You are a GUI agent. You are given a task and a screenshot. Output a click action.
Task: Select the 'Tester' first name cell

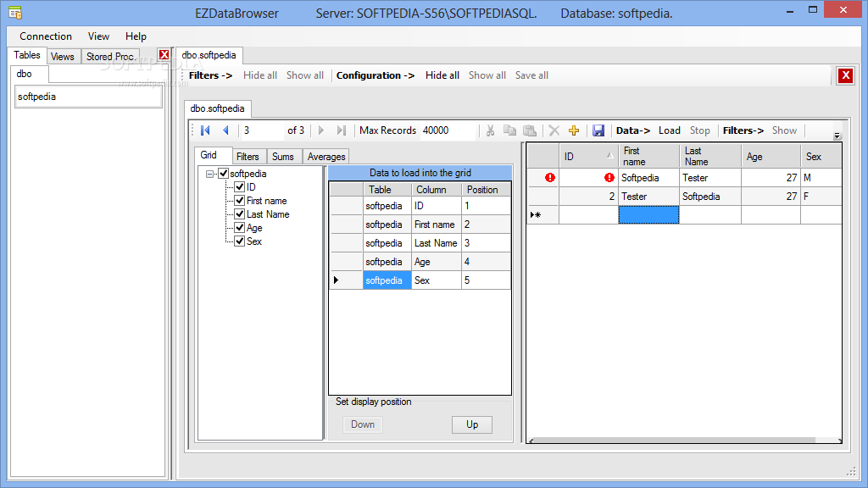[648, 197]
